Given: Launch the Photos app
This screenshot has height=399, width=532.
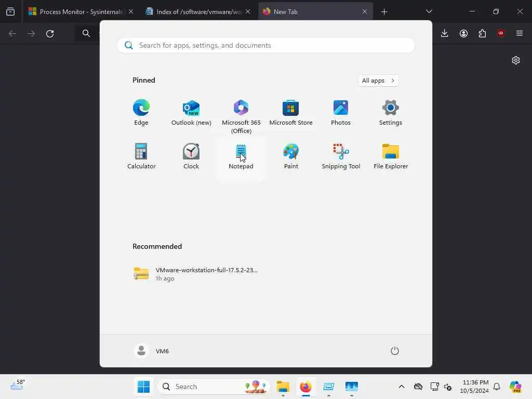Looking at the screenshot, I should [x=341, y=113].
